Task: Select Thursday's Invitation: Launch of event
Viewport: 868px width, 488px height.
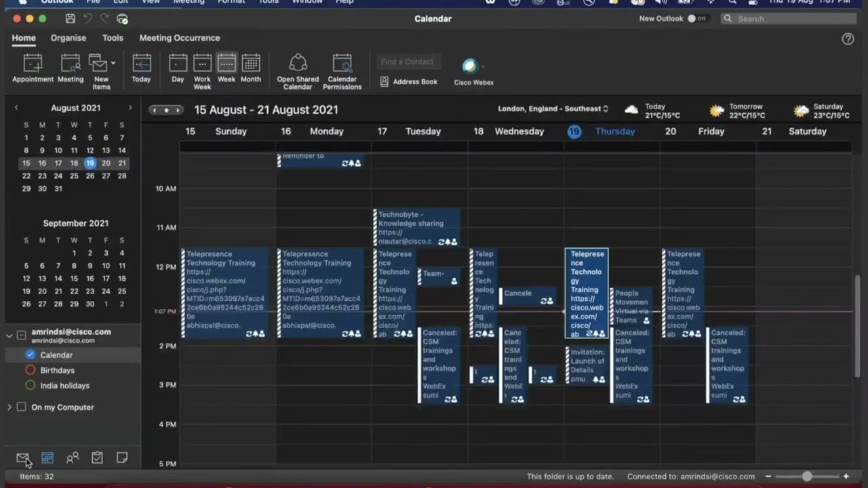Action: click(587, 365)
